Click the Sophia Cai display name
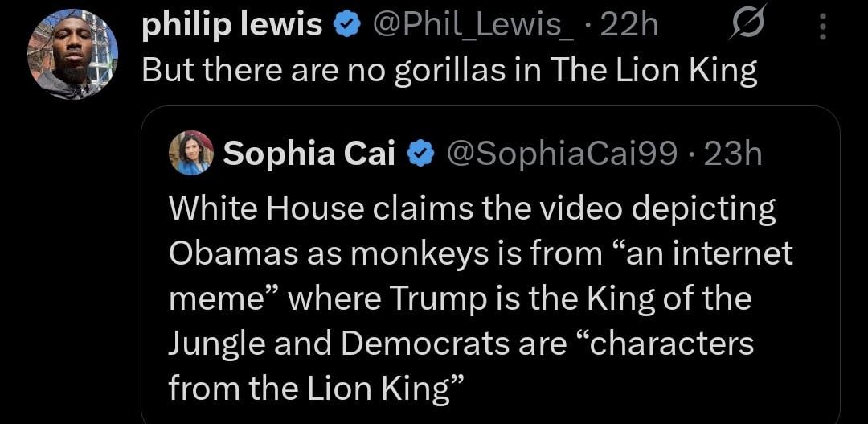Screen dimensions: 868x424 coord(309,153)
